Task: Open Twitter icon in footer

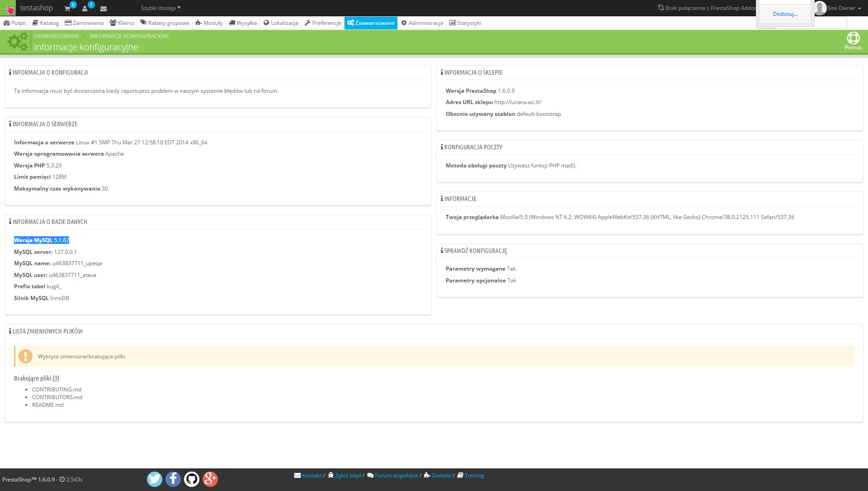Action: click(x=155, y=479)
